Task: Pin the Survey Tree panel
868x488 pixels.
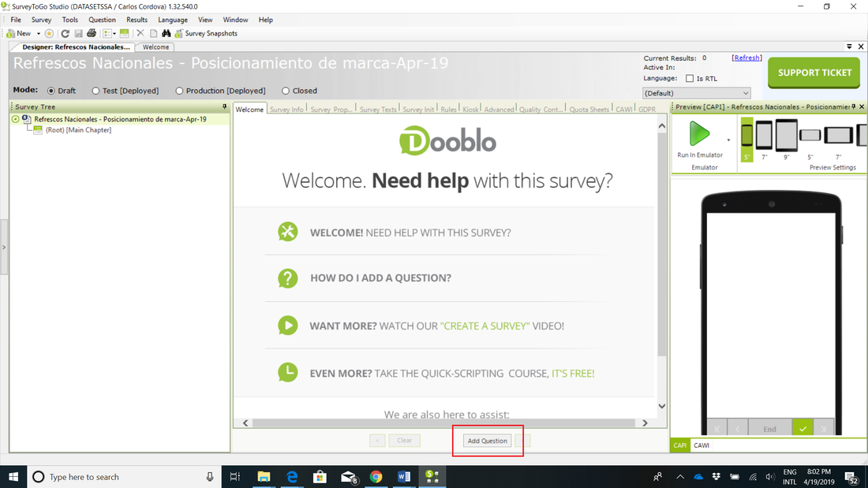Action: tap(224, 106)
